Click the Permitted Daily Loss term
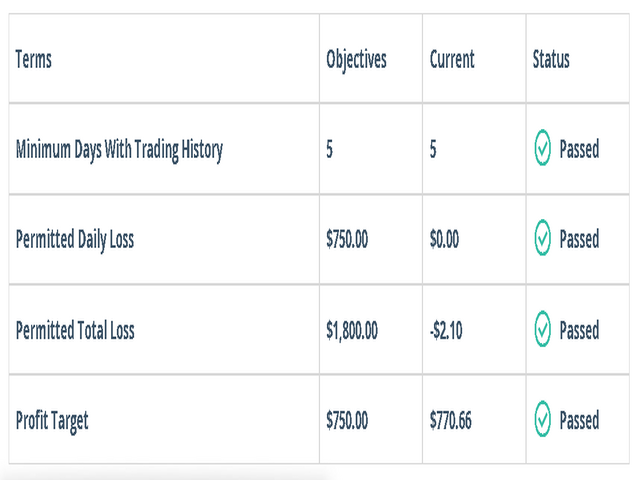 click(x=75, y=240)
